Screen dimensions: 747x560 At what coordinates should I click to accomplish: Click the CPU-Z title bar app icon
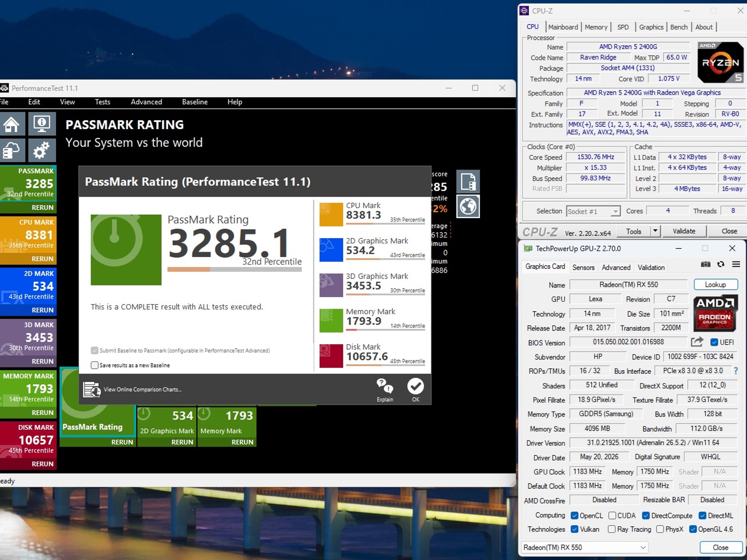click(x=525, y=11)
